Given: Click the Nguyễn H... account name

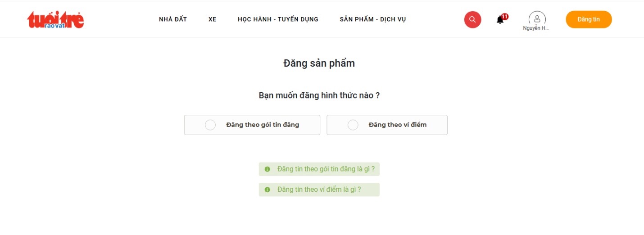Looking at the screenshot, I should [x=536, y=28].
